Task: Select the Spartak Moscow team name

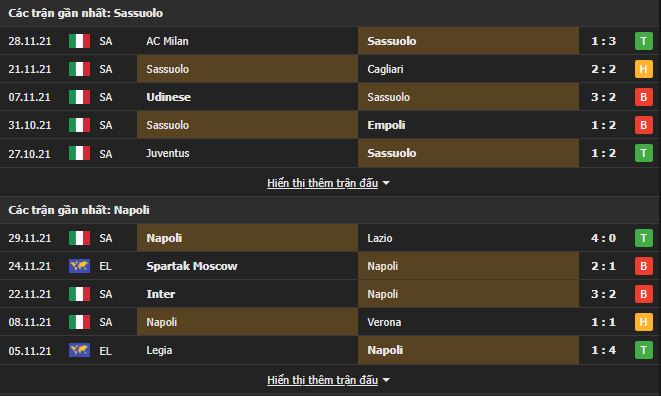Action: click(x=192, y=266)
